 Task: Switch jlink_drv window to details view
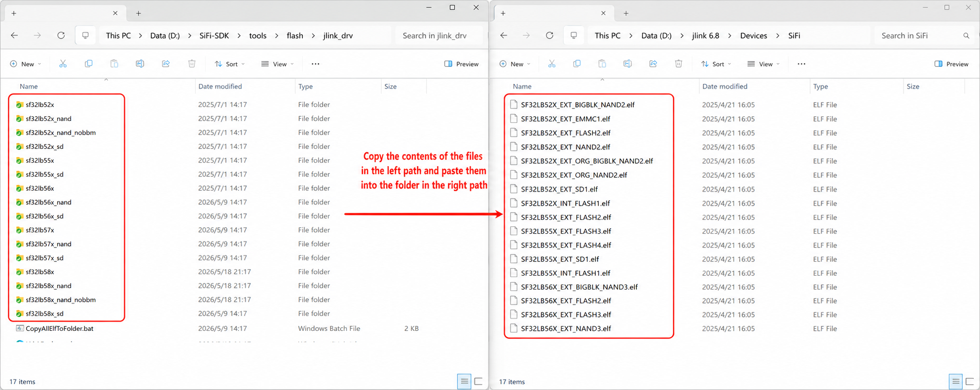464,381
